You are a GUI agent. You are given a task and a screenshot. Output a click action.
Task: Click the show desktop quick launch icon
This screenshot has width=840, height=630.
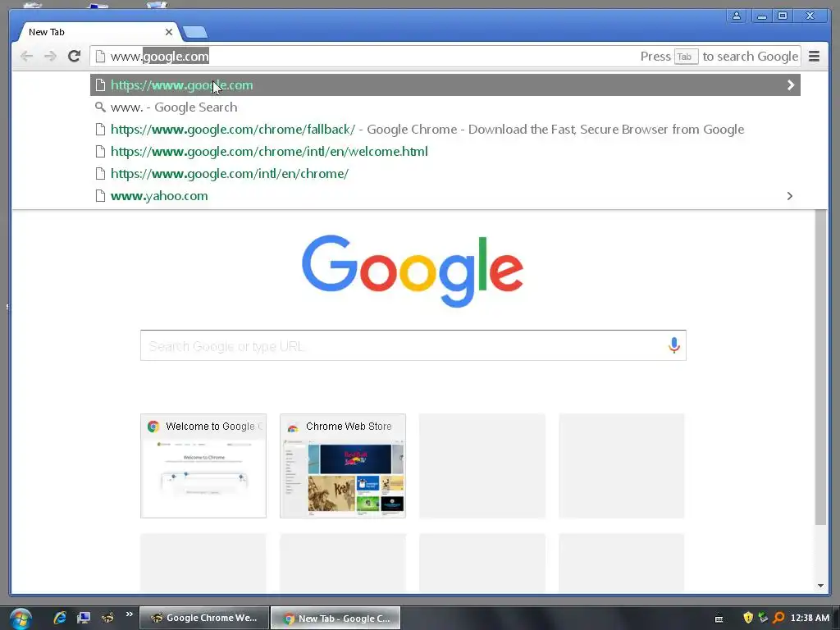pos(83,618)
